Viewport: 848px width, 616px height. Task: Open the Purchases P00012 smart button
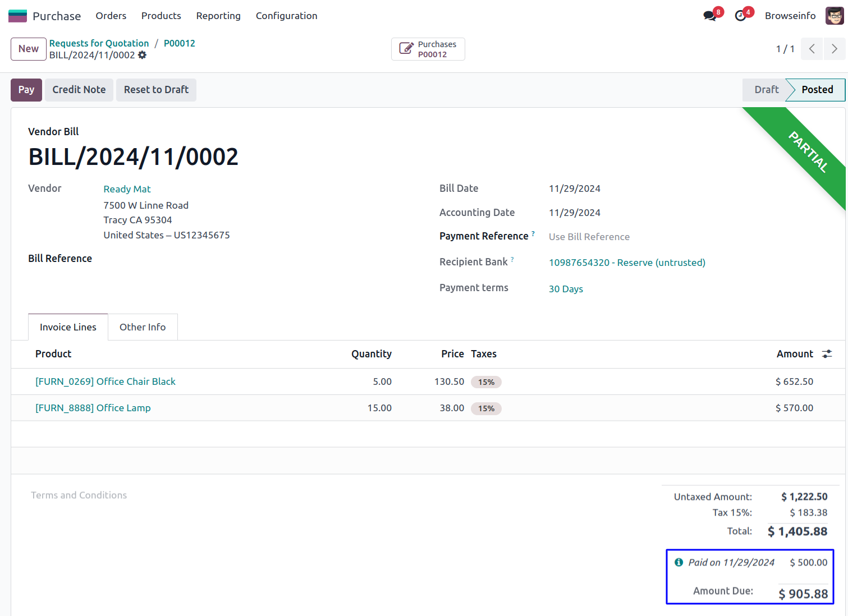coord(428,49)
